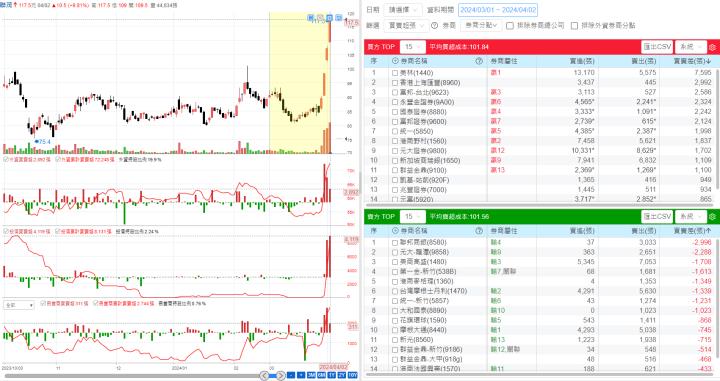Open the 全部 dropdown above the bottom chart
The image size is (720, 381).
[19, 305]
